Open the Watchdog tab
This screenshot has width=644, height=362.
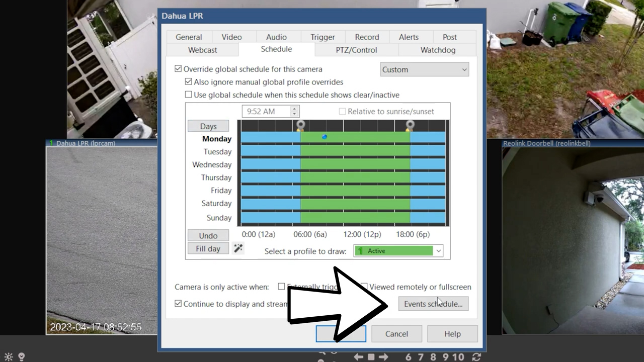point(438,50)
